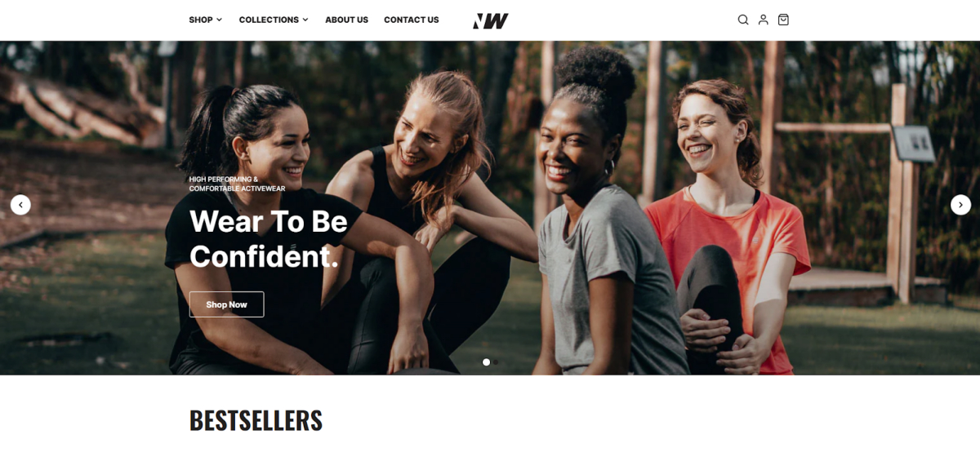This screenshot has width=980, height=457.
Task: Open the search icon in header
Action: pyautogui.click(x=743, y=20)
